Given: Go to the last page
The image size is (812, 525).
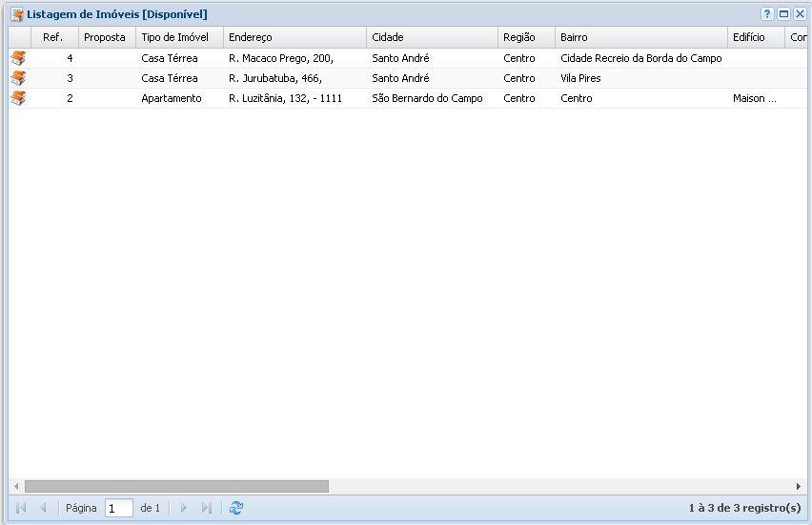Looking at the screenshot, I should [207, 509].
